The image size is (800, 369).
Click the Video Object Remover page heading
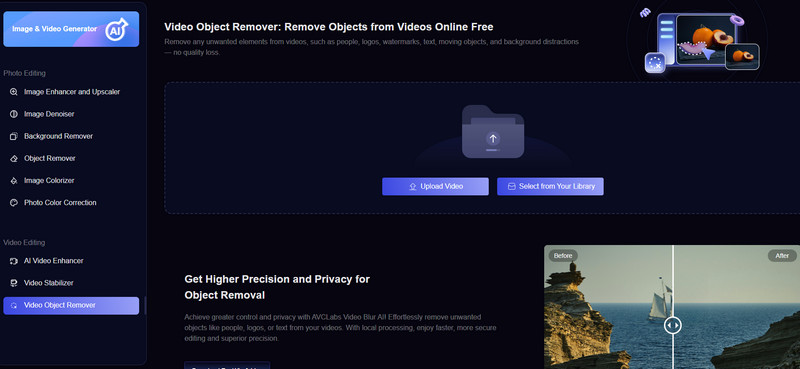pos(329,27)
